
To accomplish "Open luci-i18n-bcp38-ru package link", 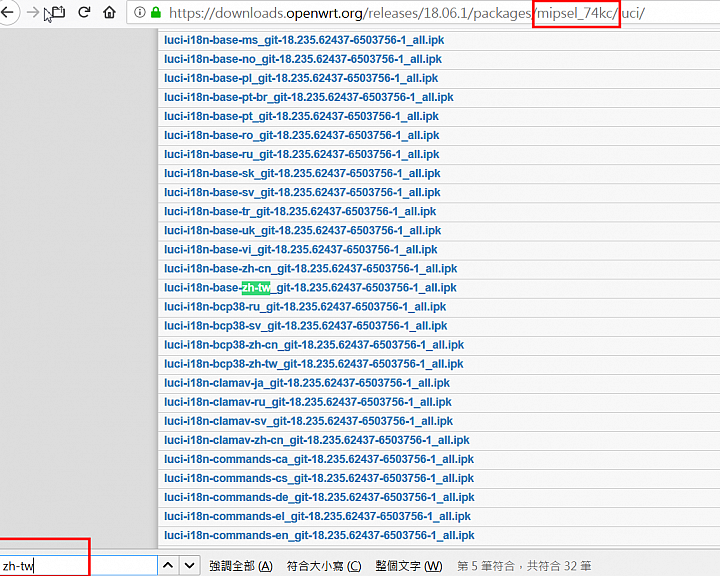I will coord(305,307).
